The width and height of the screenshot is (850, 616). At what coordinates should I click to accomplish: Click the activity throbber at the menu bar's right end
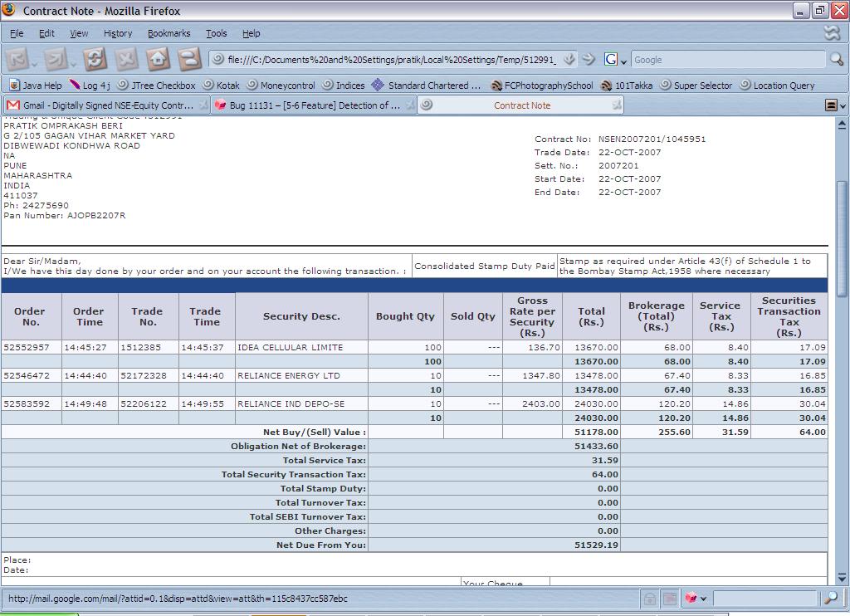point(832,33)
